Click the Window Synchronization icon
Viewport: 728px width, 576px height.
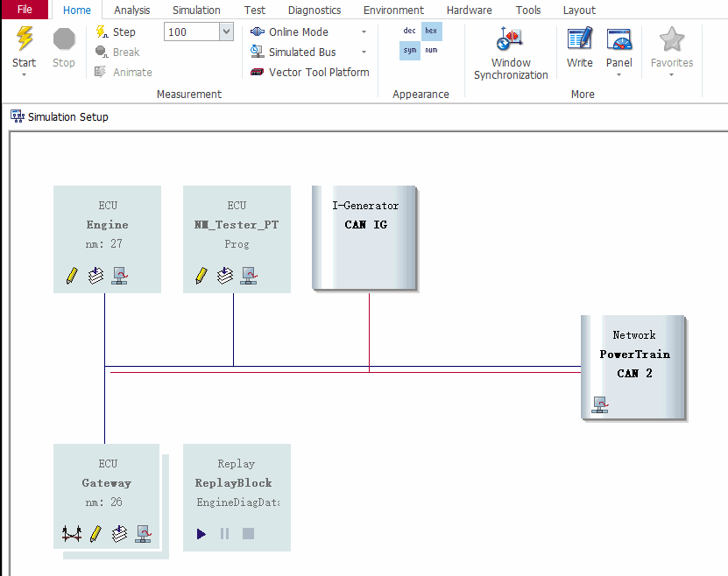point(511,40)
